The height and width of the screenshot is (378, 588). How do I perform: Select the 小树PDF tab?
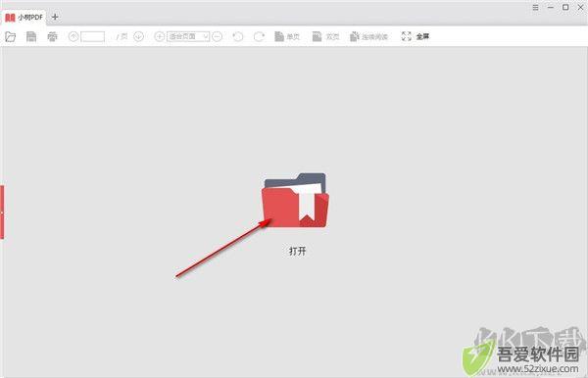24,18
